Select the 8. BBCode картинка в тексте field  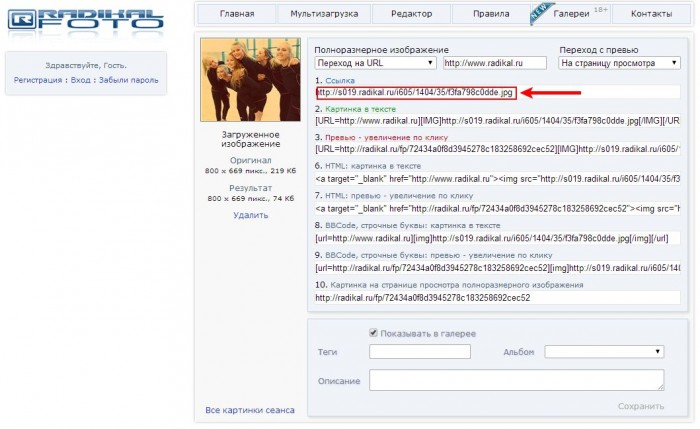497,238
